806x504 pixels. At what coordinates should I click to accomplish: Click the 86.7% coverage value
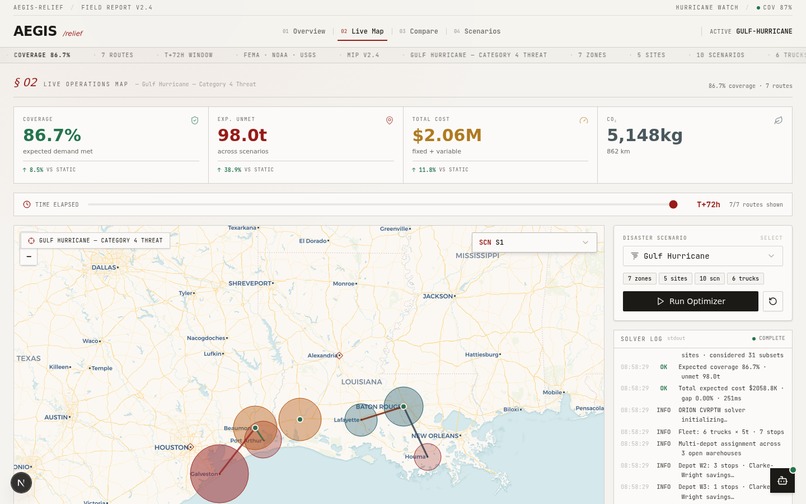click(x=52, y=135)
